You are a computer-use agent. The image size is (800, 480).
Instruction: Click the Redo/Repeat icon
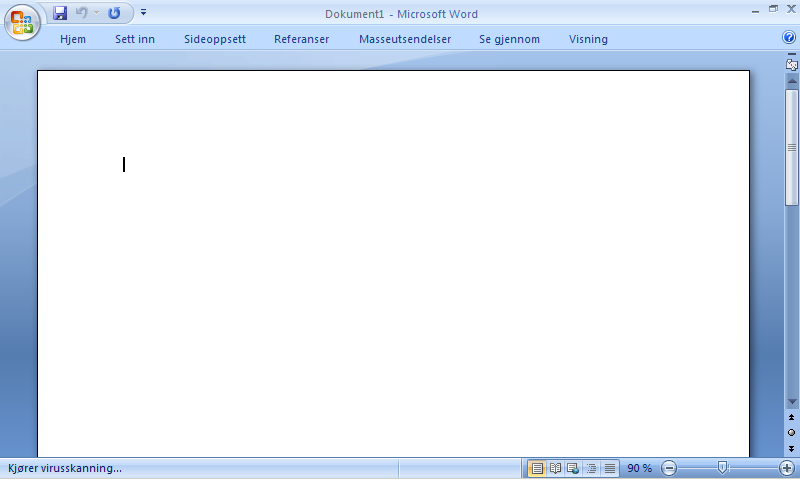click(x=114, y=13)
